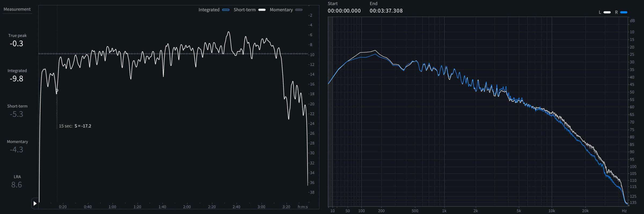Click the LRA value 8.6
This screenshot has width=644, height=214.
coord(16,185)
